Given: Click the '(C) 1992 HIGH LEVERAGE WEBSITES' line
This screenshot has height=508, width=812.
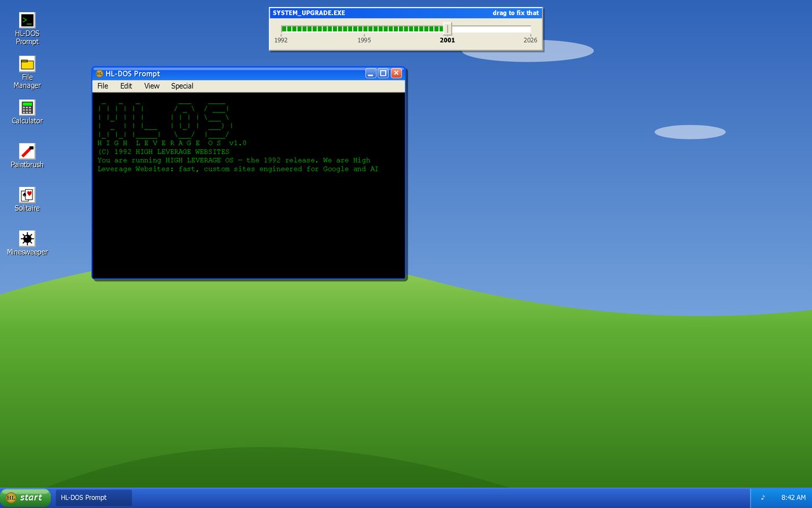Looking at the screenshot, I should [164, 152].
